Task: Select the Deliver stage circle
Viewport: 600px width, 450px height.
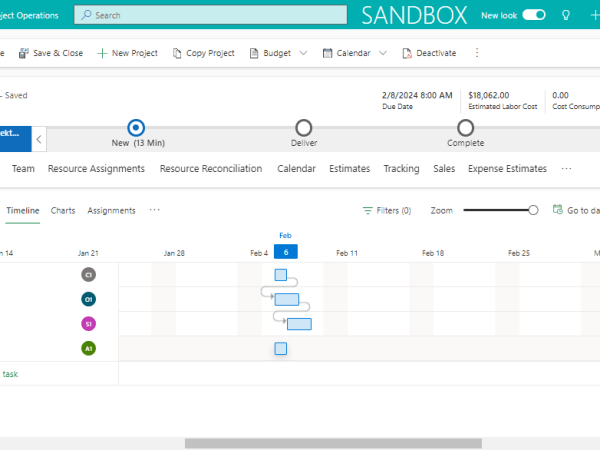Action: coord(304,128)
